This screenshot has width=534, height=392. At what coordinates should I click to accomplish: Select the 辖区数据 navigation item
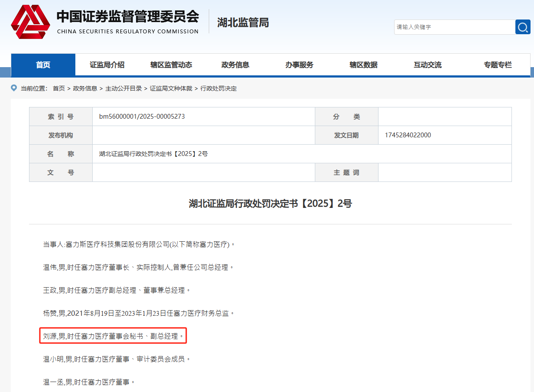(363, 65)
